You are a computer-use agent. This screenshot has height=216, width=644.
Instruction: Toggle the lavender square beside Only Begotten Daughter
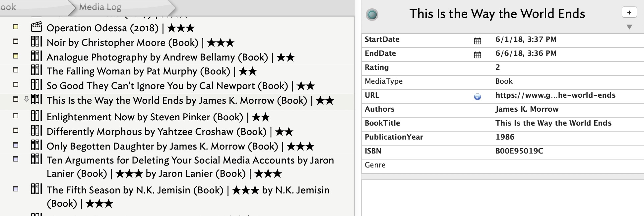pyautogui.click(x=16, y=145)
